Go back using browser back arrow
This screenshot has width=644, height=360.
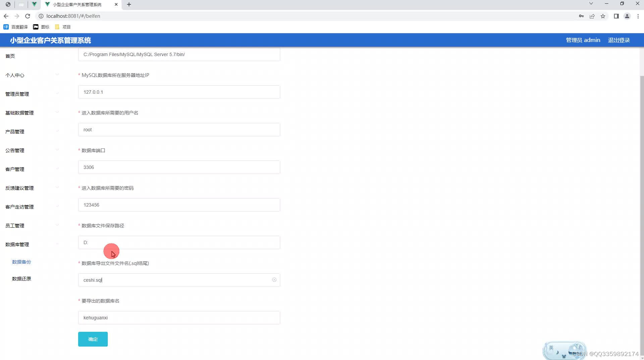click(x=6, y=16)
